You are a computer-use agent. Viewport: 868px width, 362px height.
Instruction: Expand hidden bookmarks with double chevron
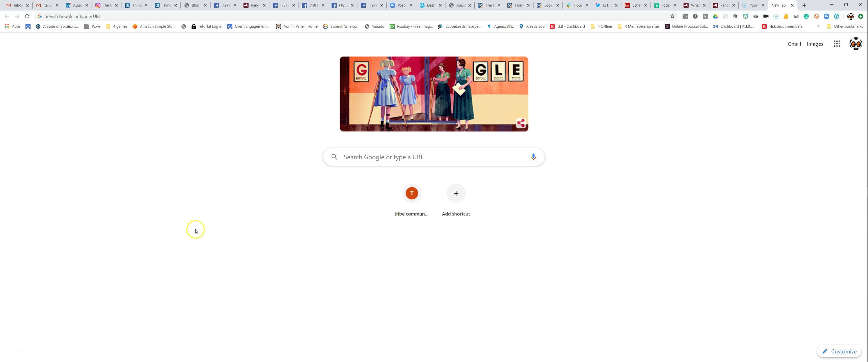pyautogui.click(x=818, y=26)
